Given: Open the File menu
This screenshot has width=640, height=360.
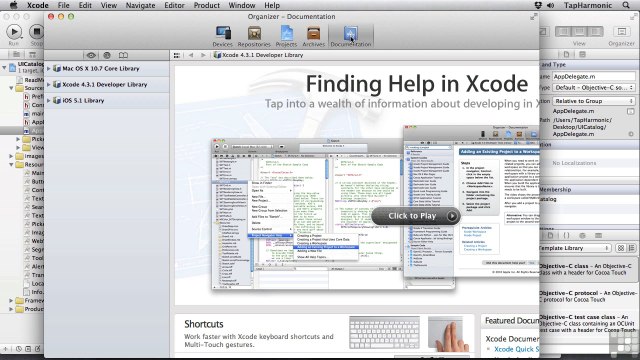Looking at the screenshot, I should tap(63, 5).
